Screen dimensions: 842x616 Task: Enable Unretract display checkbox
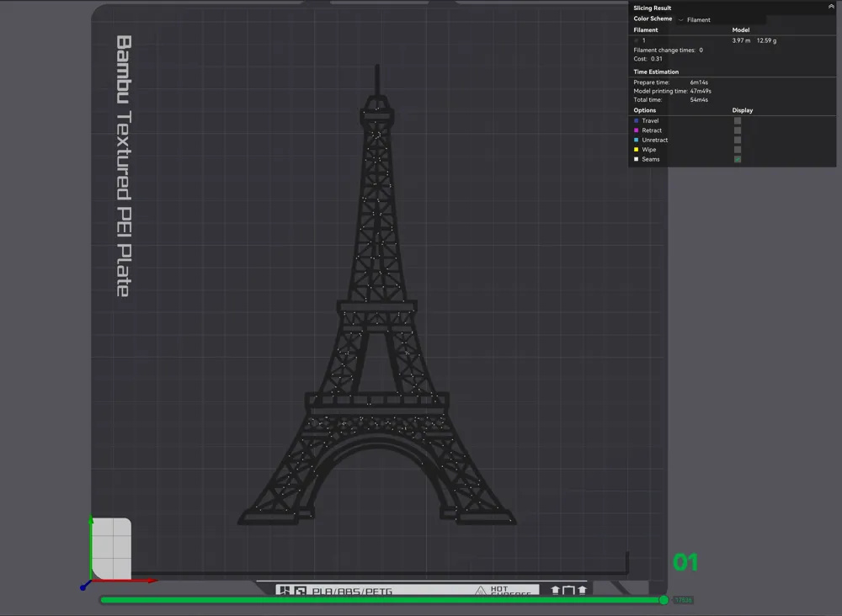tap(738, 140)
